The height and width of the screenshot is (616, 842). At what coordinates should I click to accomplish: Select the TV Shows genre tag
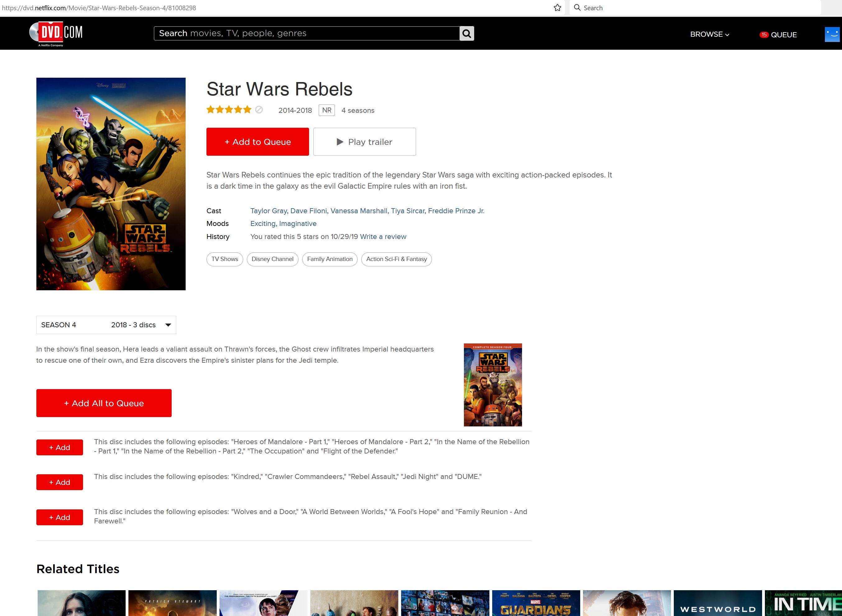[224, 259]
